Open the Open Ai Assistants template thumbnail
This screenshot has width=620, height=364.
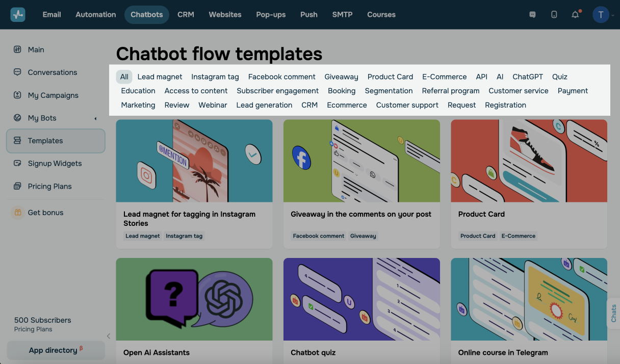click(194, 299)
